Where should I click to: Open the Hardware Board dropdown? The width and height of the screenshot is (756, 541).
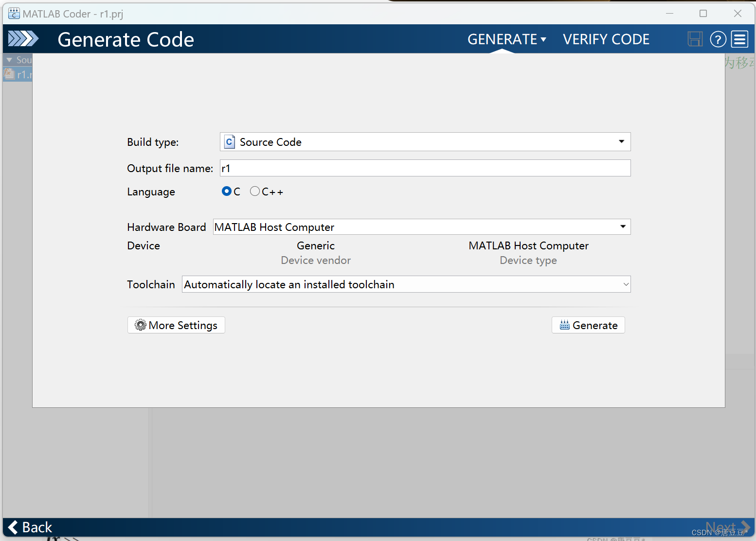click(x=422, y=227)
